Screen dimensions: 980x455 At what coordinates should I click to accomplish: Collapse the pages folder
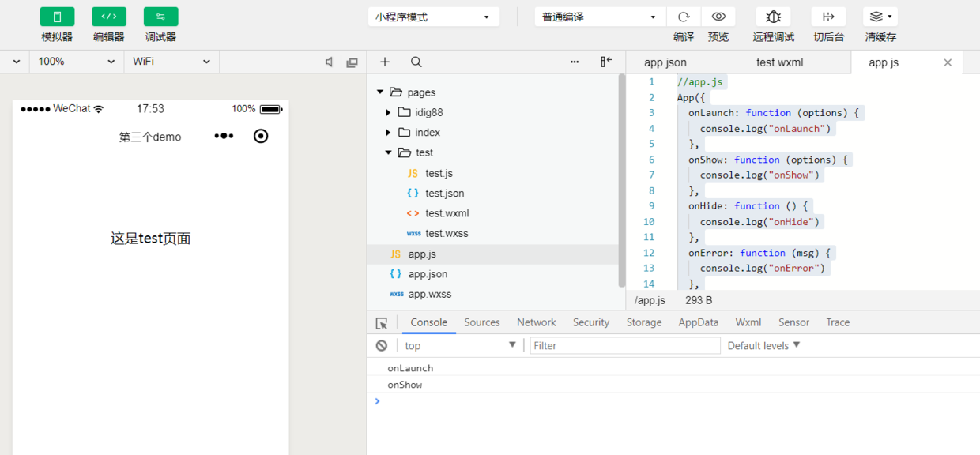point(380,92)
